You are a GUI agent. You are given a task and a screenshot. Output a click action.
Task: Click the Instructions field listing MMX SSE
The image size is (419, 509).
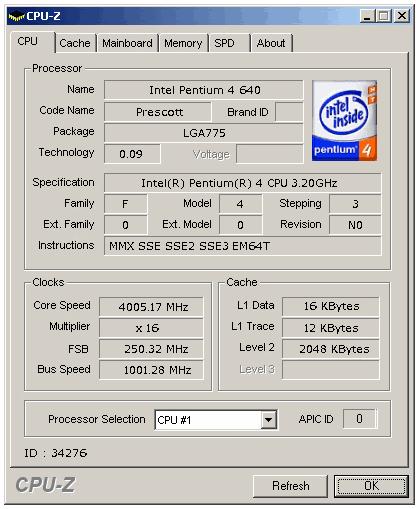click(x=243, y=246)
